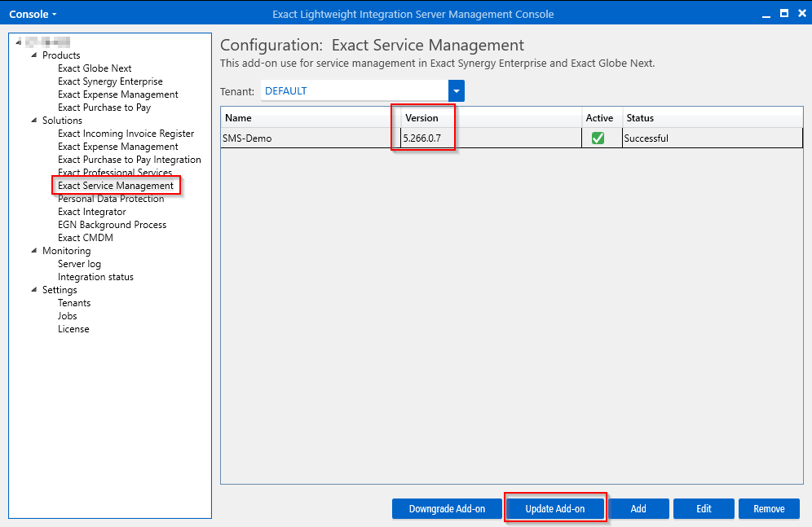Select Exact Professional Services solution
The width and height of the screenshot is (812, 527).
coord(115,172)
